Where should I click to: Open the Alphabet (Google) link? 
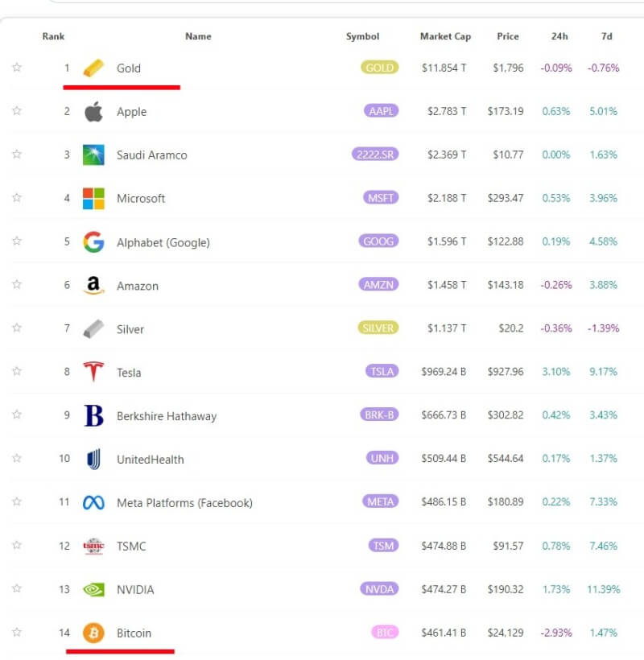[163, 242]
